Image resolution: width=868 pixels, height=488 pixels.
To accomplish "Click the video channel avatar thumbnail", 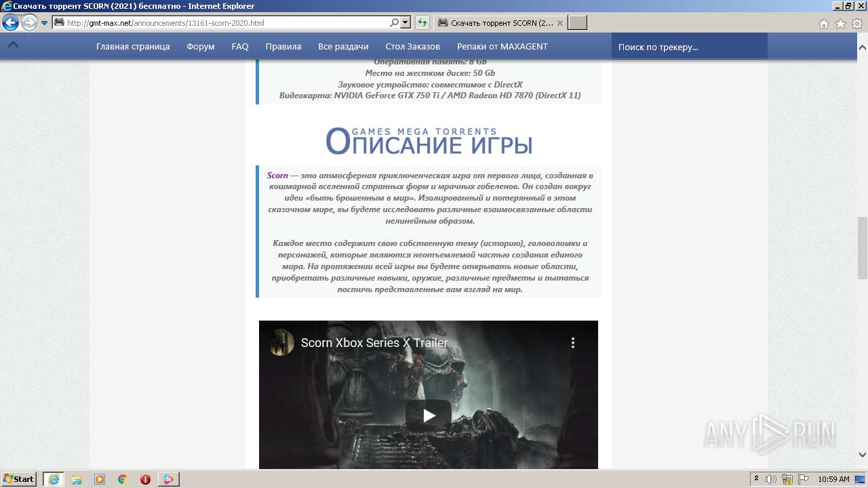I will [280, 343].
